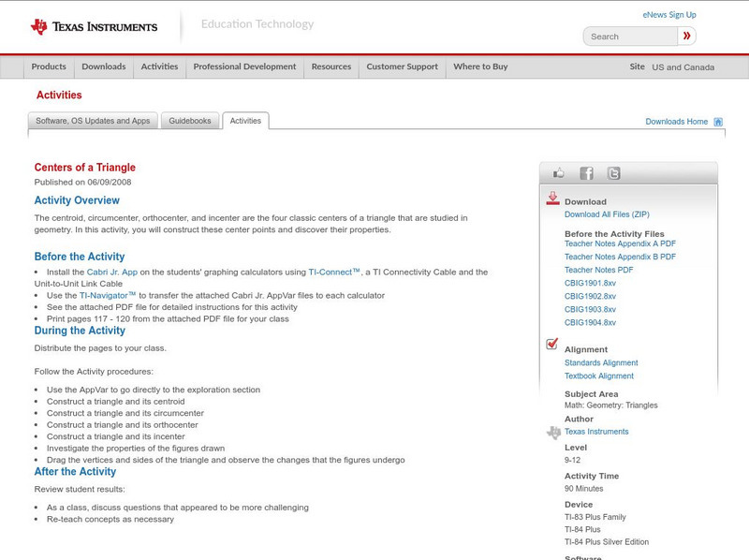
Task: Click the gray Texas Instruments author icon
Action: click(553, 433)
